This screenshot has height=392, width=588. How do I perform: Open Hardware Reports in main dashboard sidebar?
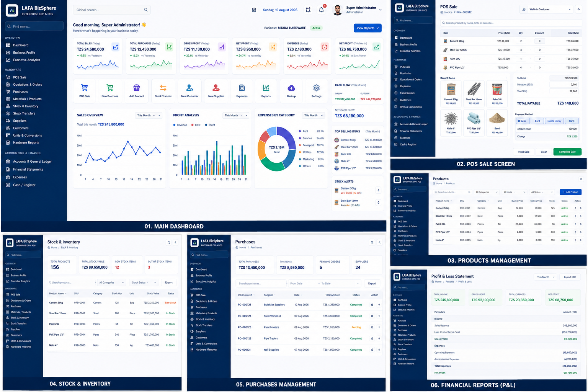point(26,143)
